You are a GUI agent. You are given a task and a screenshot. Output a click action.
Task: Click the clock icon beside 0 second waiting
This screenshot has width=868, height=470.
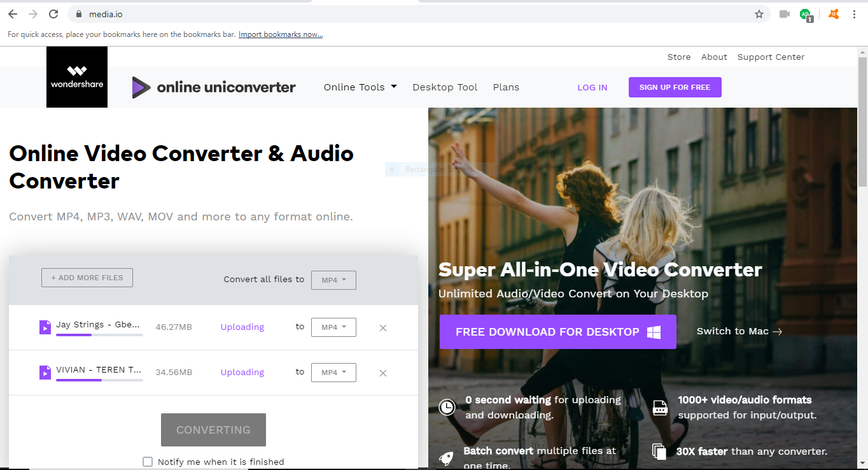click(x=447, y=407)
